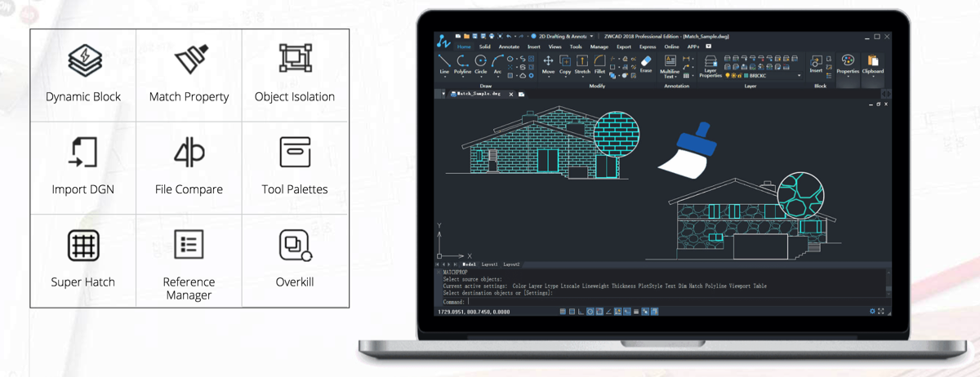Image resolution: width=980 pixels, height=377 pixels.
Task: Open the 2D Drafting workspace dropdown
Action: pyautogui.click(x=591, y=37)
